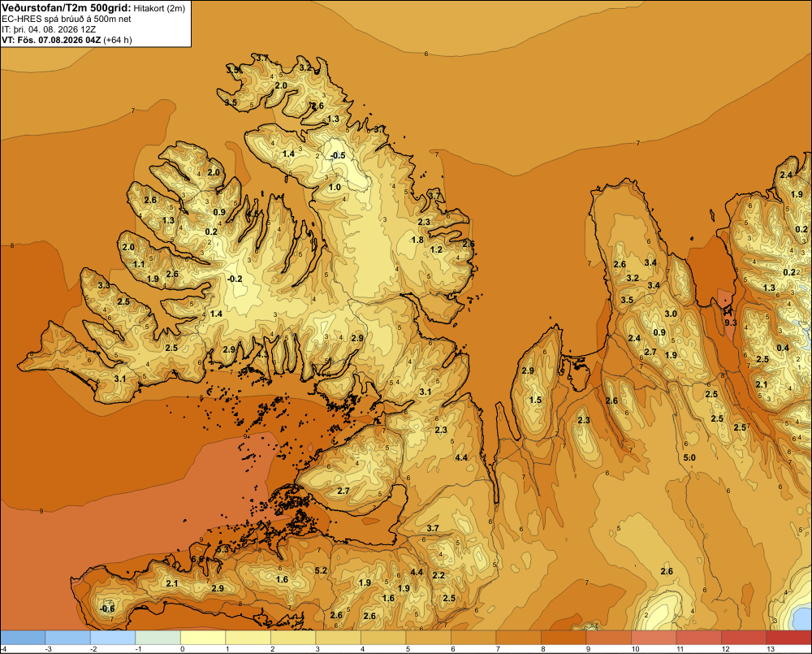Click the valid time 'VT: Fös. 07.08.2026 04Z'
This screenshot has height=654, width=812.
pyautogui.click(x=52, y=40)
